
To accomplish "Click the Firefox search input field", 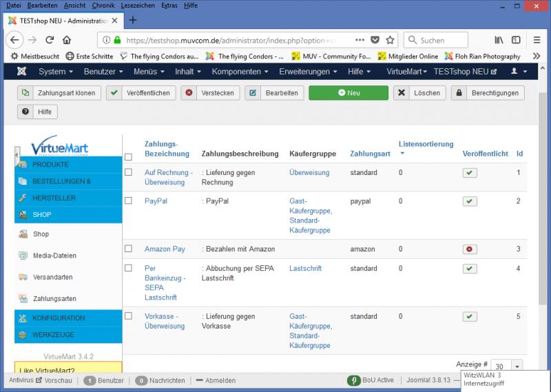I will pyautogui.click(x=441, y=40).
